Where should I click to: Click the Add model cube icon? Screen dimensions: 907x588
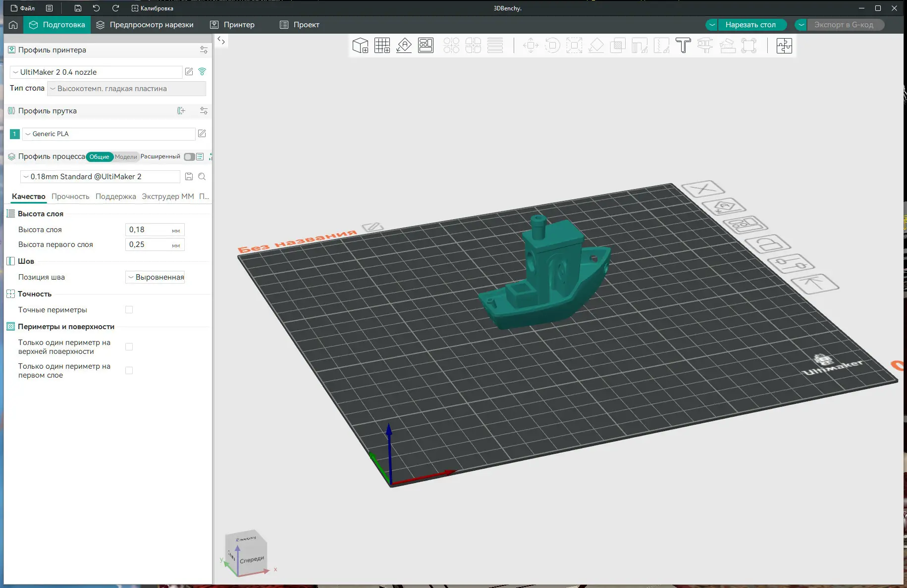click(360, 46)
